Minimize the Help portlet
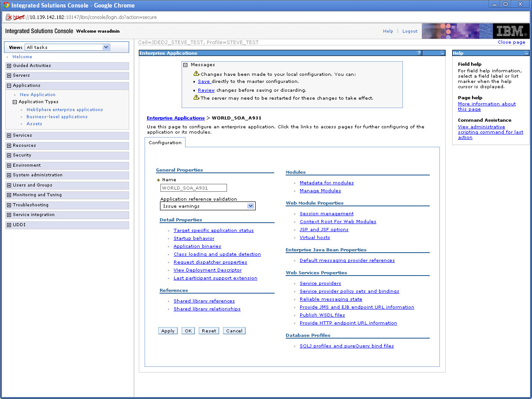This screenshot has height=399, width=532. (527, 53)
